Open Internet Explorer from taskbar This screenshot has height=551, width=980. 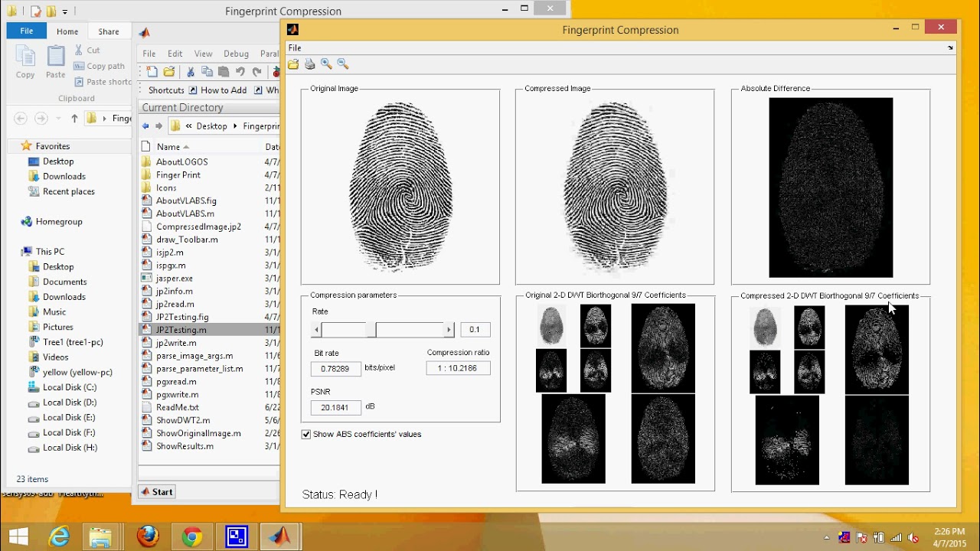click(x=59, y=536)
